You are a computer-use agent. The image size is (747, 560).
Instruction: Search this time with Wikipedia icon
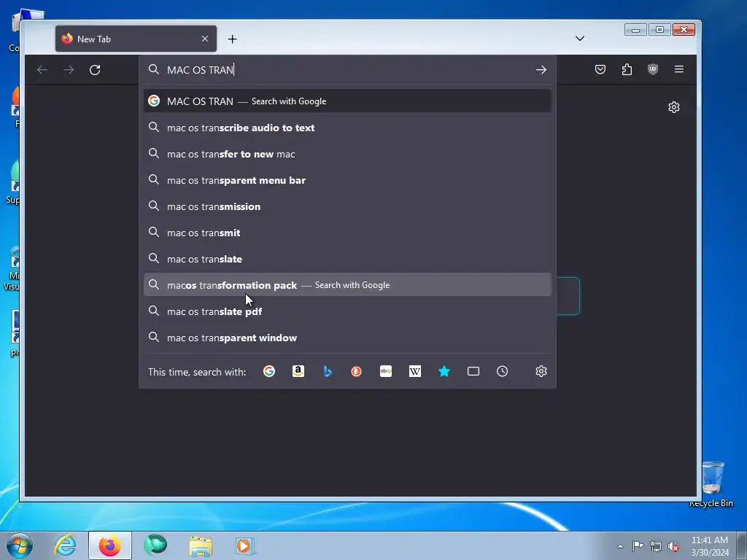click(x=415, y=371)
